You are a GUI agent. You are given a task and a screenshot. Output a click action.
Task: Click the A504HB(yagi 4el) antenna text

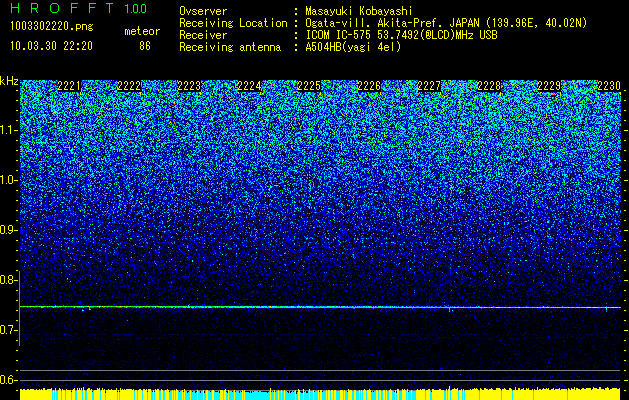click(353, 47)
